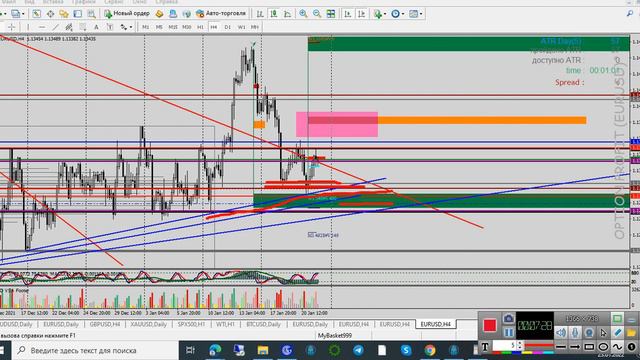Screen dimensions: 640x360
Task: Take a screenshot with the recorder camera icon
Action: point(508,318)
